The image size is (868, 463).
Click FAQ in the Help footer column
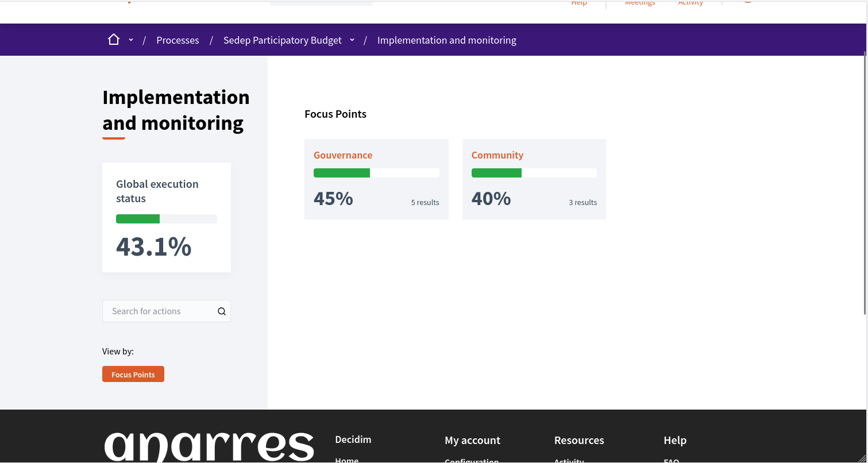click(x=671, y=460)
